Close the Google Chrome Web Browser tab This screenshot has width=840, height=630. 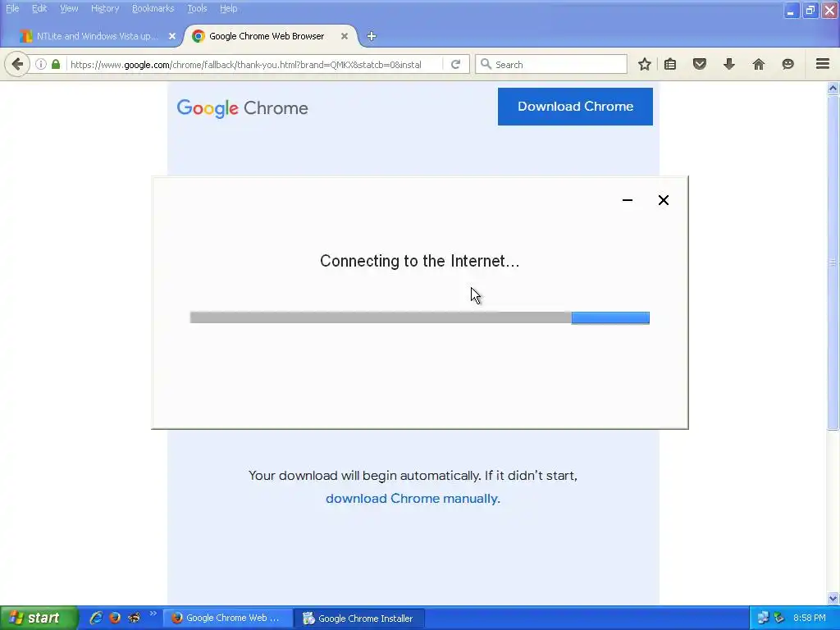(x=345, y=36)
